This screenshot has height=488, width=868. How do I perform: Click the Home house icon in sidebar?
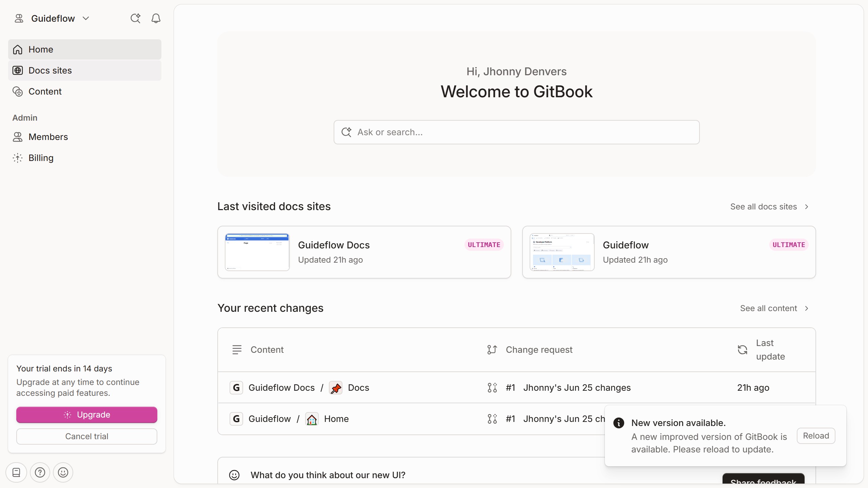pyautogui.click(x=18, y=49)
